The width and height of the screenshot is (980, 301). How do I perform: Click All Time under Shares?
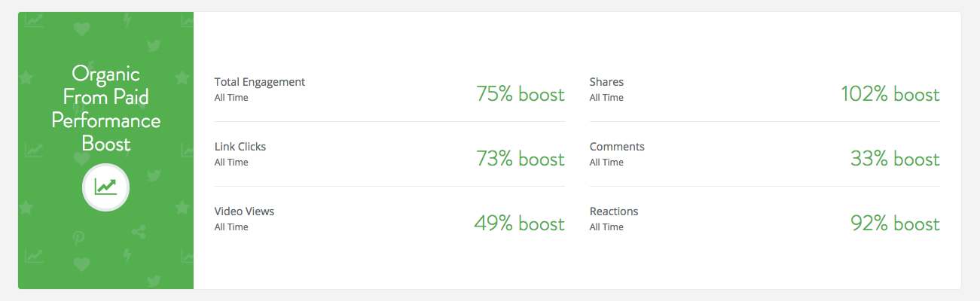606,98
